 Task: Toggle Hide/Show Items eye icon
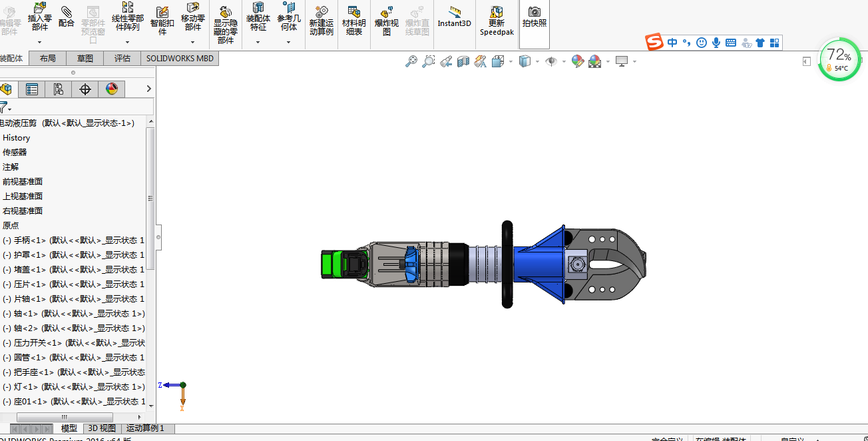coord(551,61)
